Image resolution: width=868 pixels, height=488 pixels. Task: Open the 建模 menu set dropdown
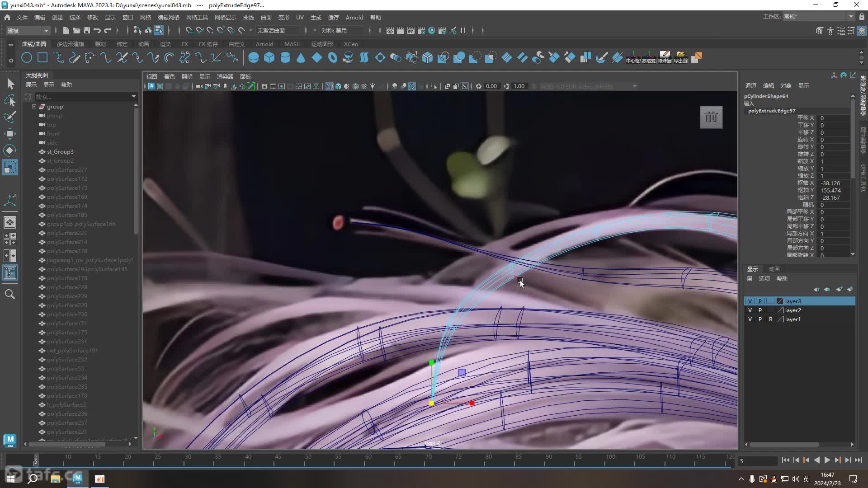click(28, 30)
